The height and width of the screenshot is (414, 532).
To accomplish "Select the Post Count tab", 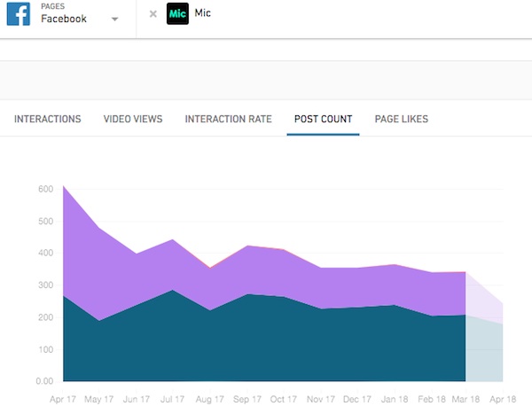I will pyautogui.click(x=323, y=120).
